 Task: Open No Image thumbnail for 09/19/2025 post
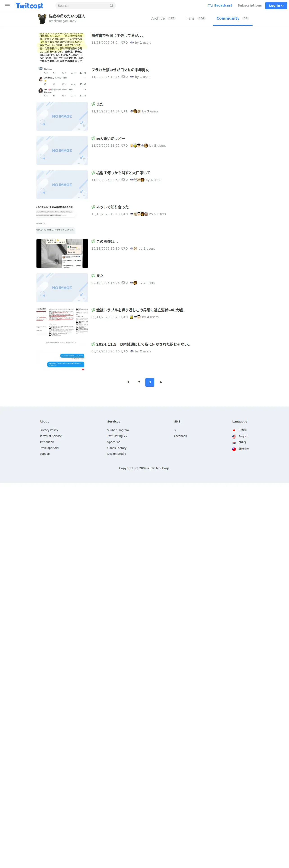(x=62, y=288)
